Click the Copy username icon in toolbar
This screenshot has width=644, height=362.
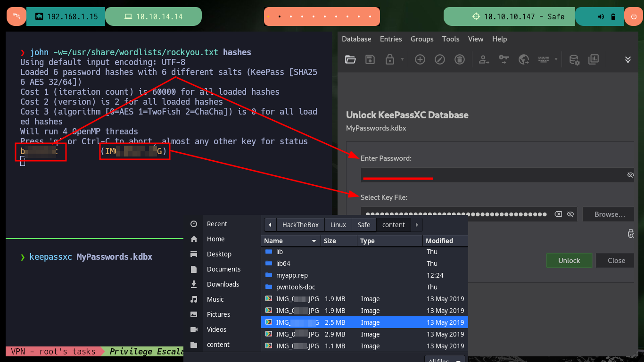484,59
